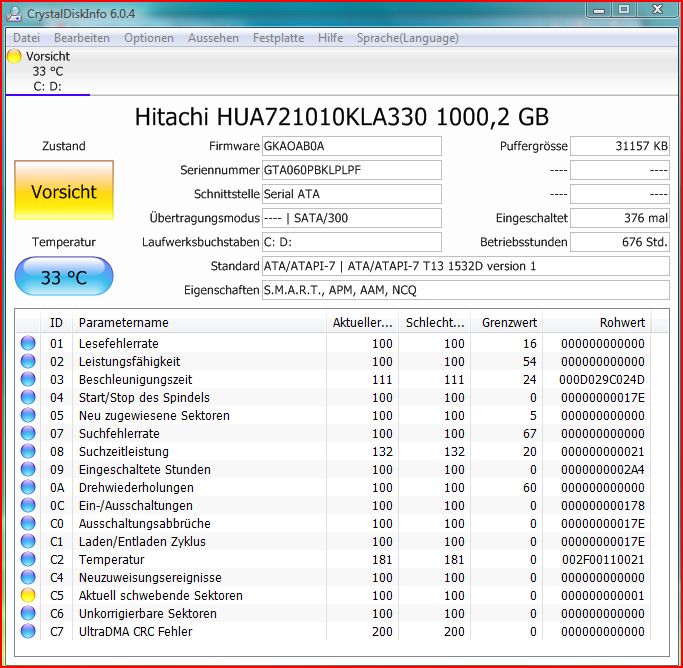
Task: Click status icon for Neu zugewiesene Sektoren
Action: tap(28, 415)
